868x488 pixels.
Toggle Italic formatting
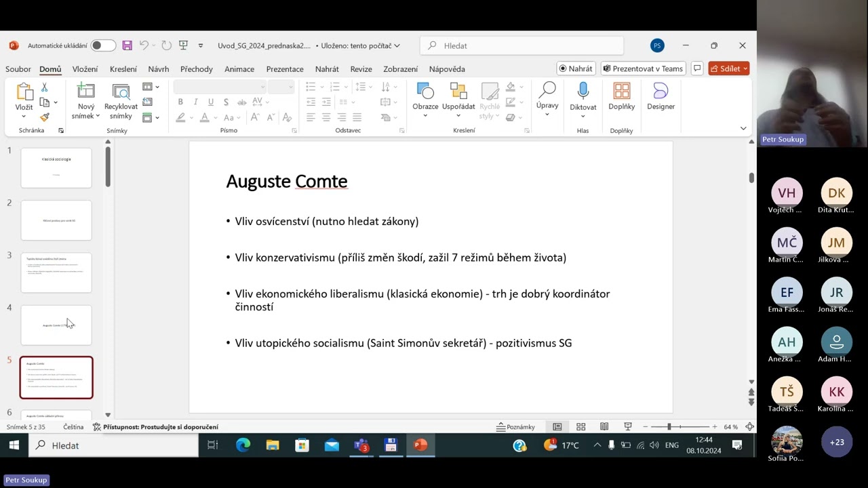[196, 102]
